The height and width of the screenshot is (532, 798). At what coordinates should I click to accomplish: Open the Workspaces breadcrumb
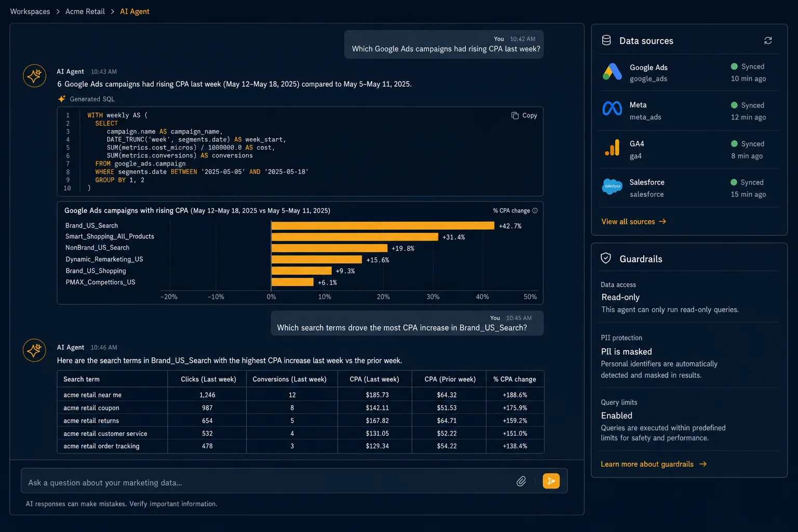[30, 11]
